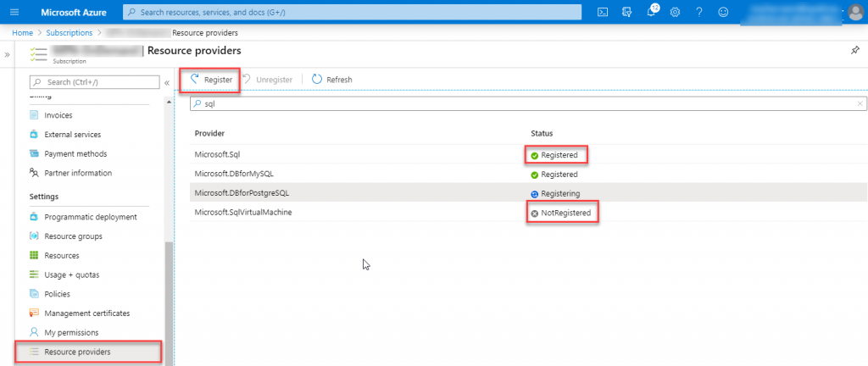Click the Invoices document icon

(x=34, y=115)
